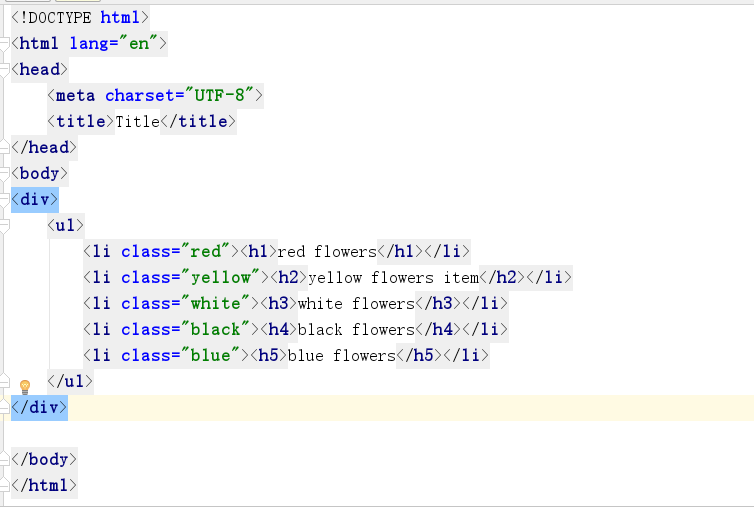Collapse the closing /body fold marker
Screen dimensions: 754x507
(x=4, y=459)
